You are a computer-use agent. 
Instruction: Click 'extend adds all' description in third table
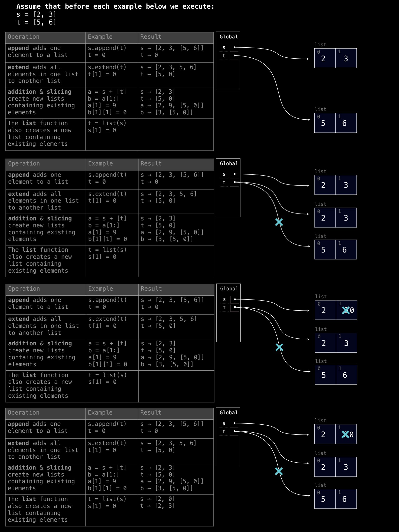coord(35,319)
